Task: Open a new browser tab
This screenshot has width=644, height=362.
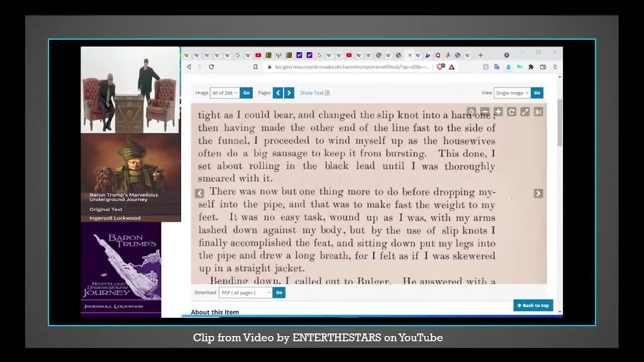Action: coord(480,55)
